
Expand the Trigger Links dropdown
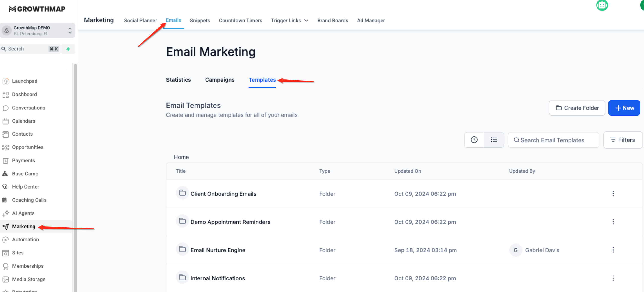point(290,20)
